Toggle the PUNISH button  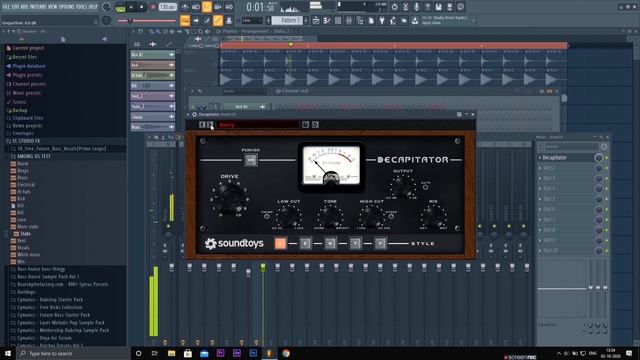(x=251, y=160)
